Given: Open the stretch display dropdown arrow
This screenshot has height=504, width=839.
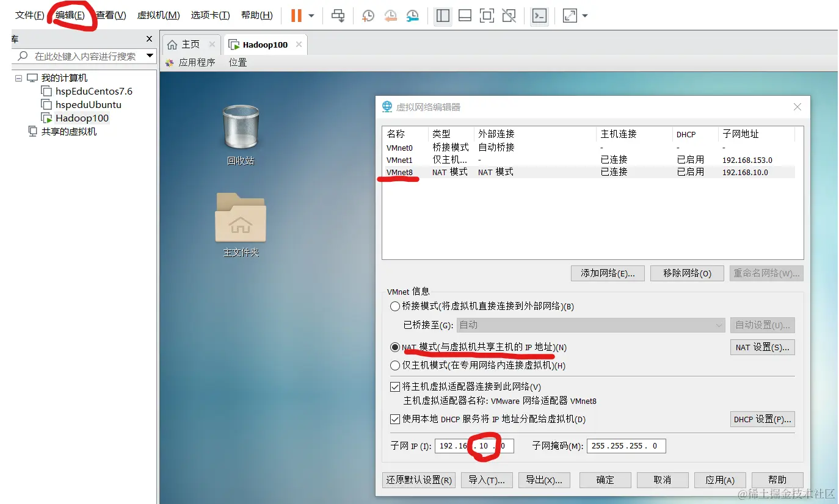Looking at the screenshot, I should tap(585, 16).
